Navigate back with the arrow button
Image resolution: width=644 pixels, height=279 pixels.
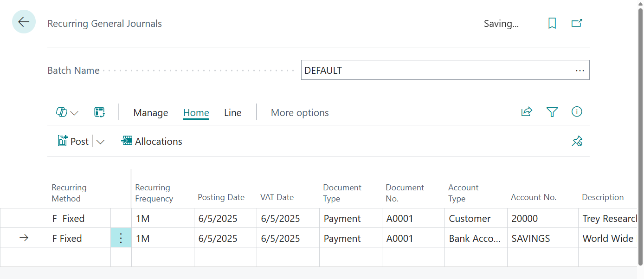[x=24, y=21]
